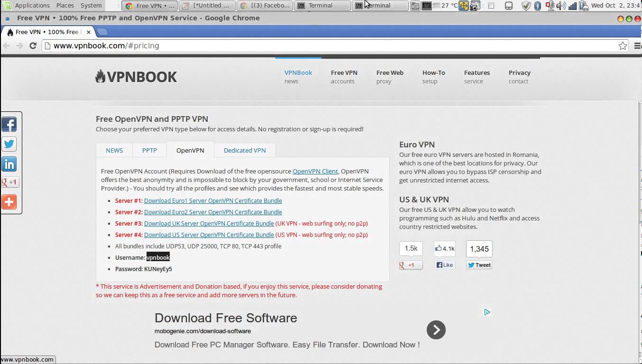Viewport: 642px width, 364px height.
Task: Download Euro2 Server OpenVPN Certificate Bundle
Action: 213,212
